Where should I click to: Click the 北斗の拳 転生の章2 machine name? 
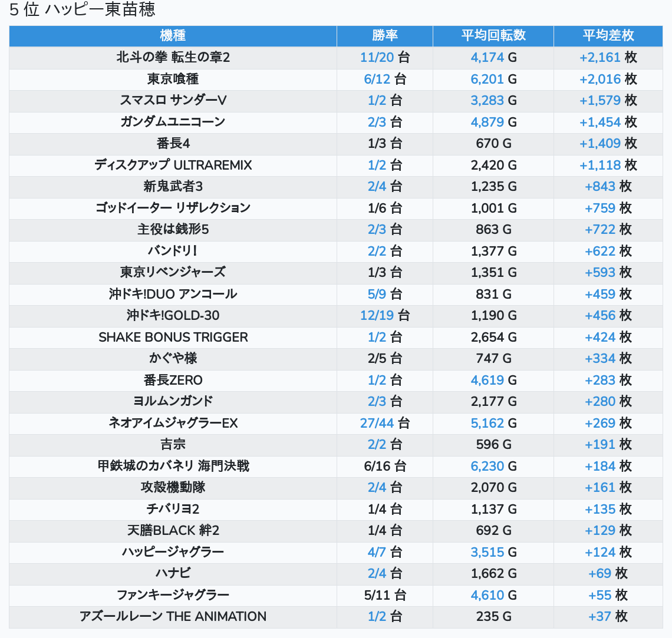173,58
